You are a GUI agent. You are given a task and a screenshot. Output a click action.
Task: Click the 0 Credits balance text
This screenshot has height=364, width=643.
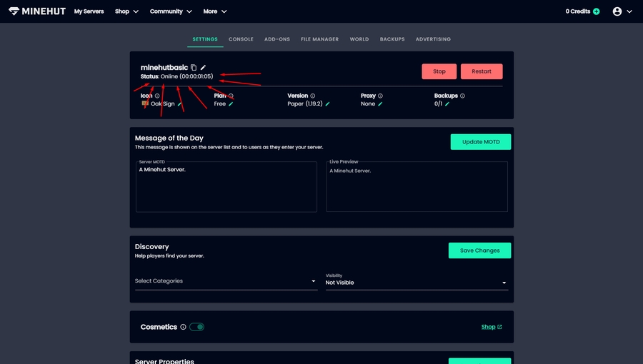click(x=578, y=11)
